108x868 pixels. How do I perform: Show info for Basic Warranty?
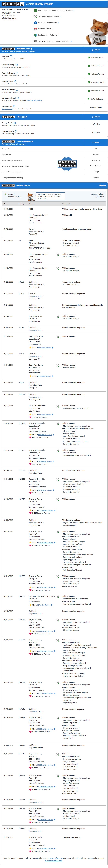pos(14,106)
